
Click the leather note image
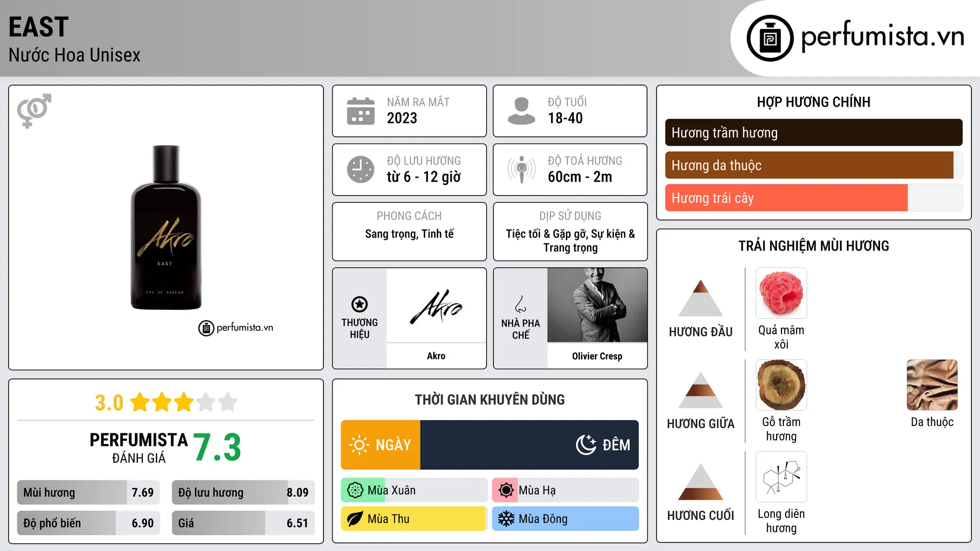932,385
